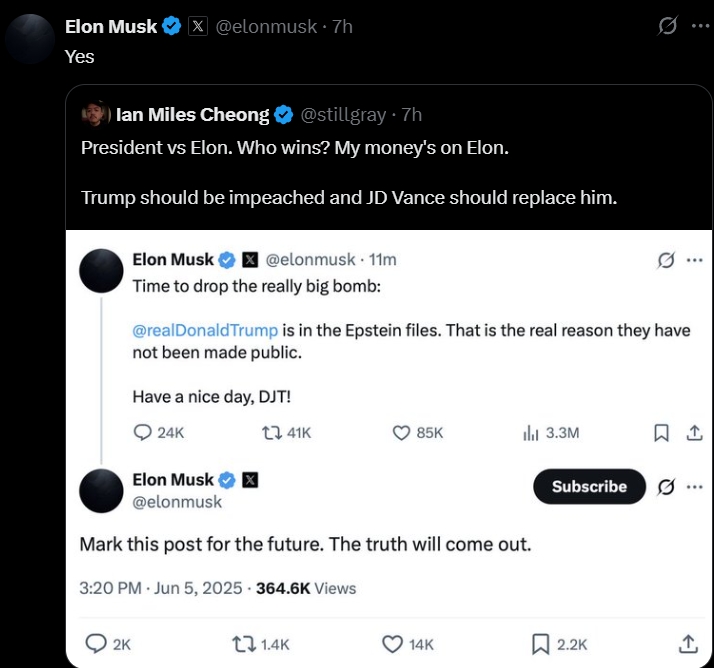Screen dimensions: 714x668
Task: Click the Grok icon on top post
Action: [x=667, y=27]
